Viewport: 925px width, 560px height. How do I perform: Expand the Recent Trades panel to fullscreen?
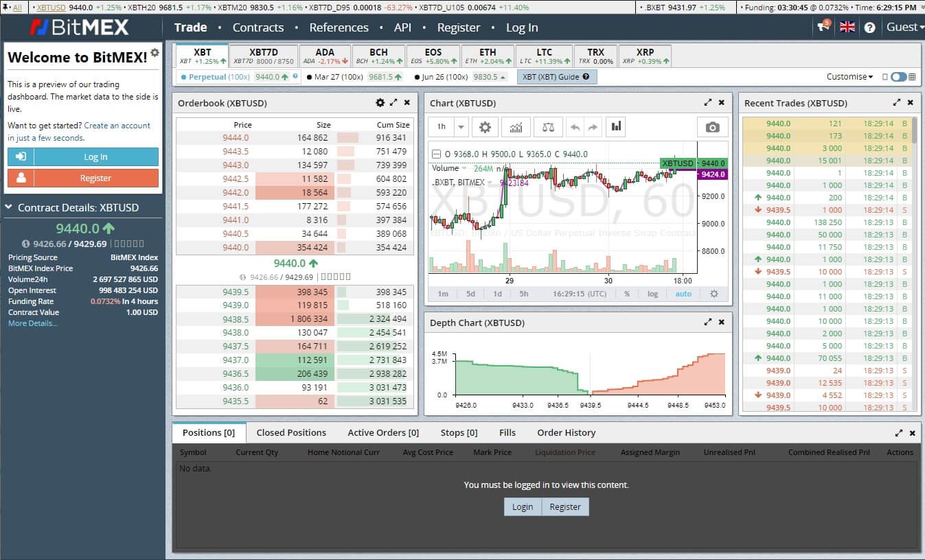[x=896, y=102]
